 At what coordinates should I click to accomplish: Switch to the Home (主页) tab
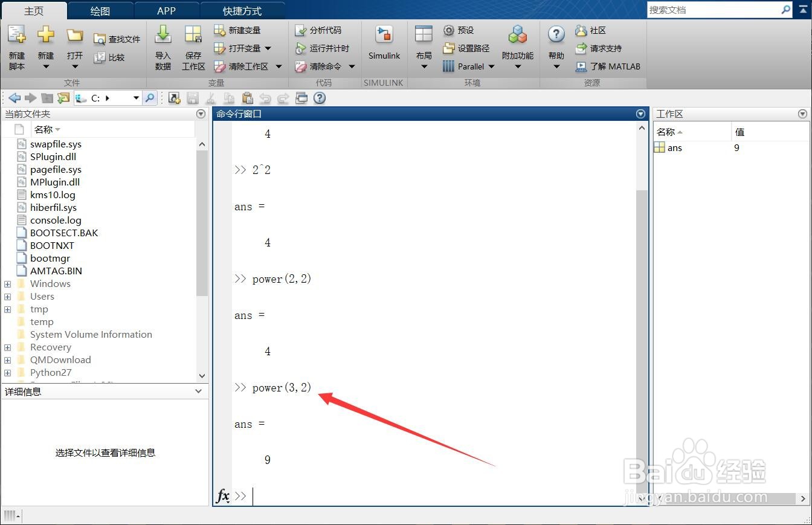[34, 11]
